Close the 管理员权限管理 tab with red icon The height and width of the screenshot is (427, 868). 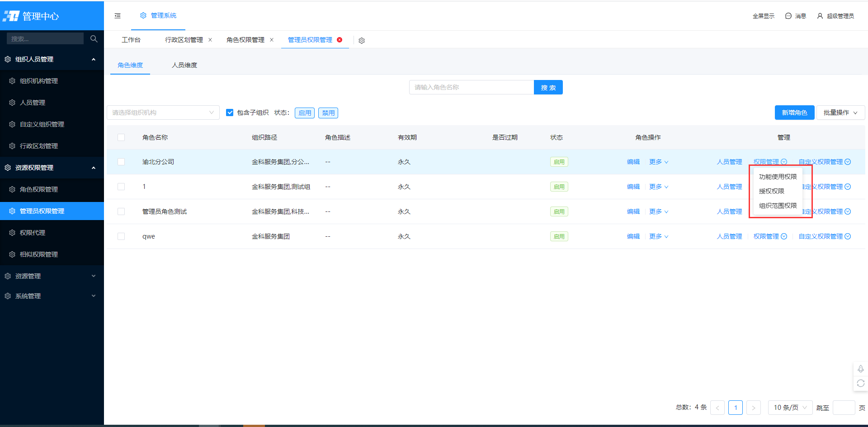click(x=340, y=40)
